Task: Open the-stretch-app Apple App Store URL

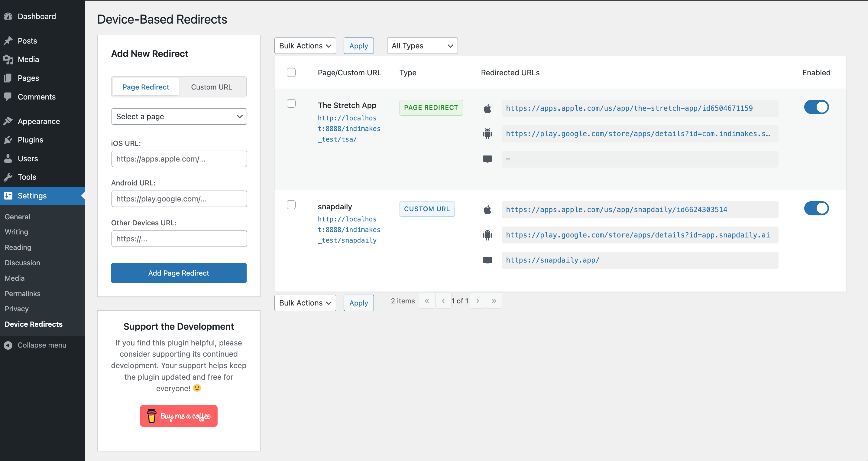Action: click(629, 108)
